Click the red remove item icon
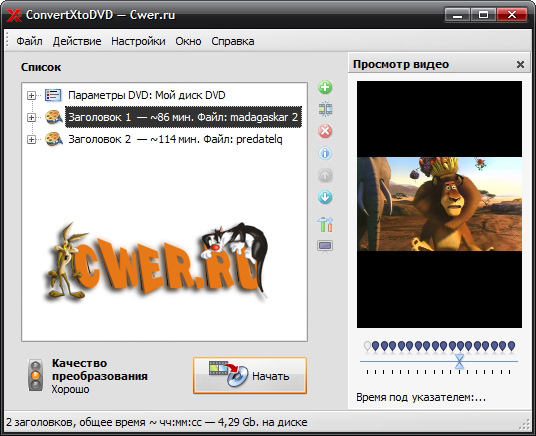The height and width of the screenshot is (436, 536). (325, 131)
